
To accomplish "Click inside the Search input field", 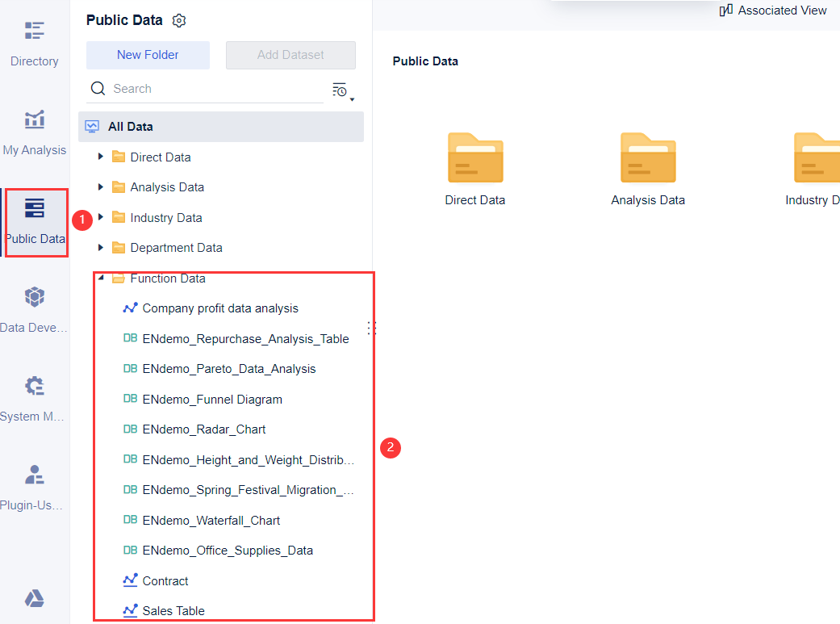I will [202, 89].
